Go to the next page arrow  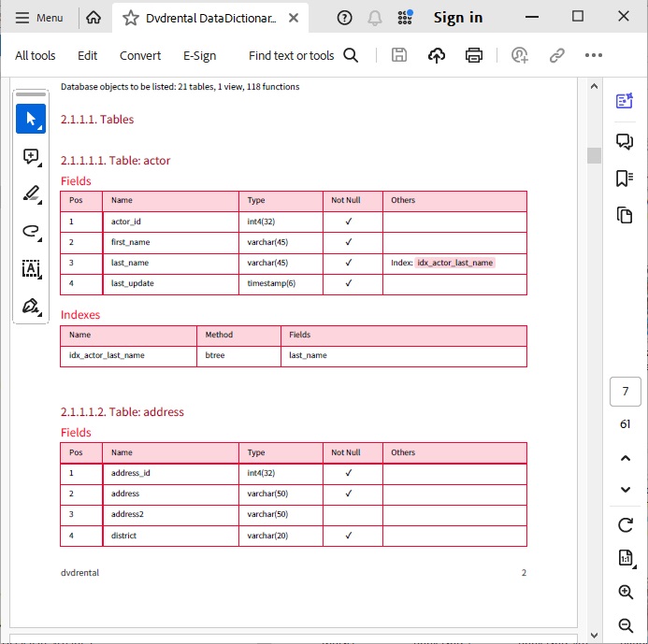626,490
